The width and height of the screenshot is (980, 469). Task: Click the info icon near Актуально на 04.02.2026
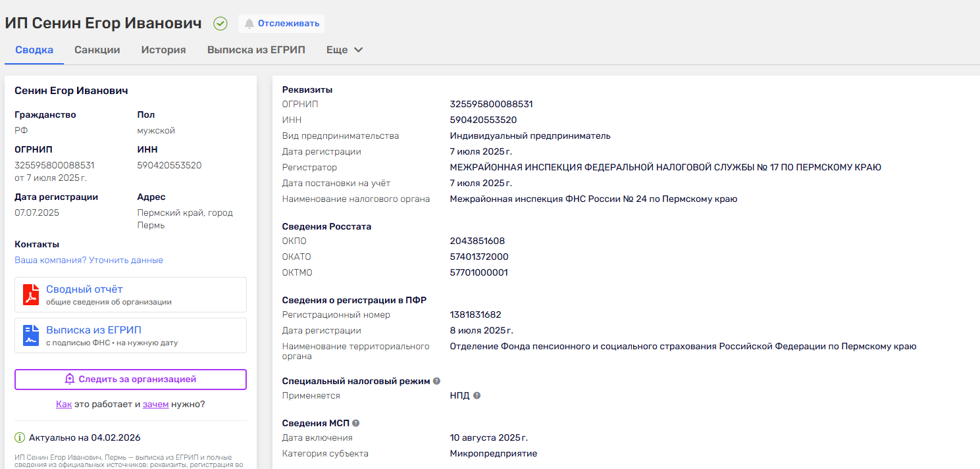[20, 437]
